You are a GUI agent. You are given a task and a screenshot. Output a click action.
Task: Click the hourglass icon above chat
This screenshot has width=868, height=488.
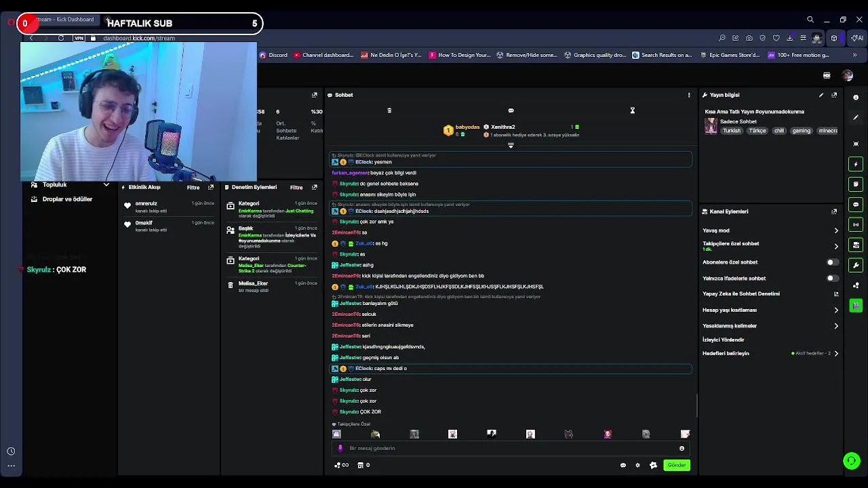pos(632,110)
